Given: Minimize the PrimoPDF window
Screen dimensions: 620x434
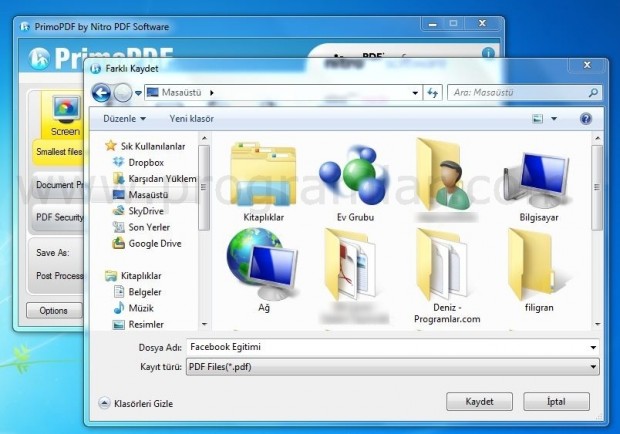Looking at the screenshot, I should 433,24.
